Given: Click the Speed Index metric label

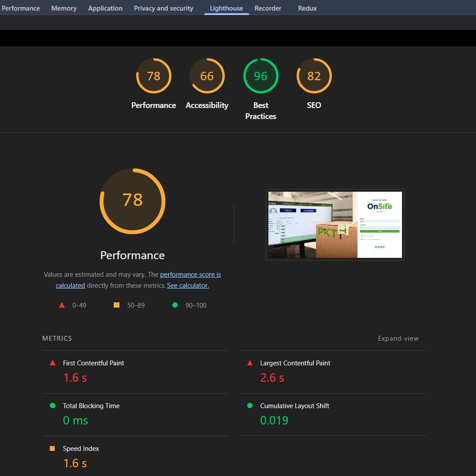Looking at the screenshot, I should pos(81,449).
